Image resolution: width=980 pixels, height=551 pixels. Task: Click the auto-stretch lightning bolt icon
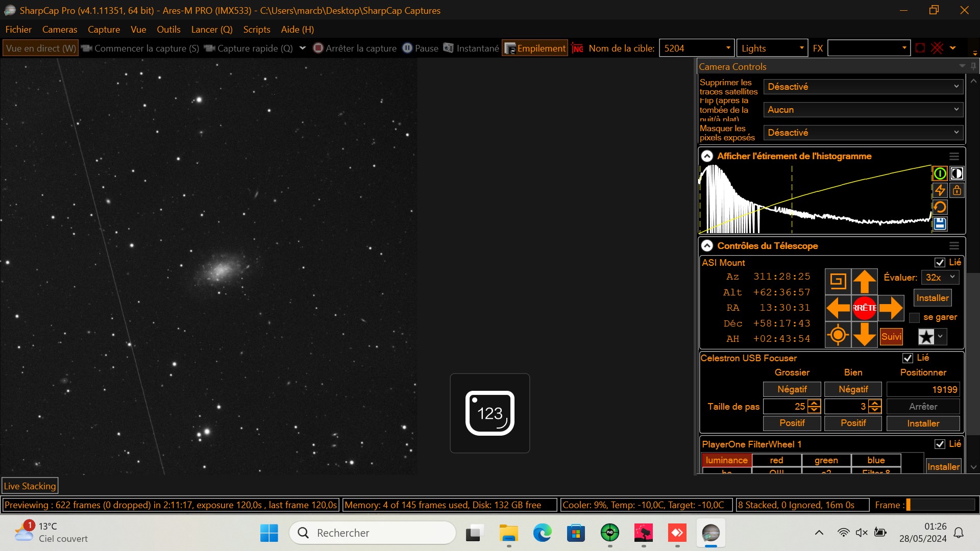coord(940,190)
